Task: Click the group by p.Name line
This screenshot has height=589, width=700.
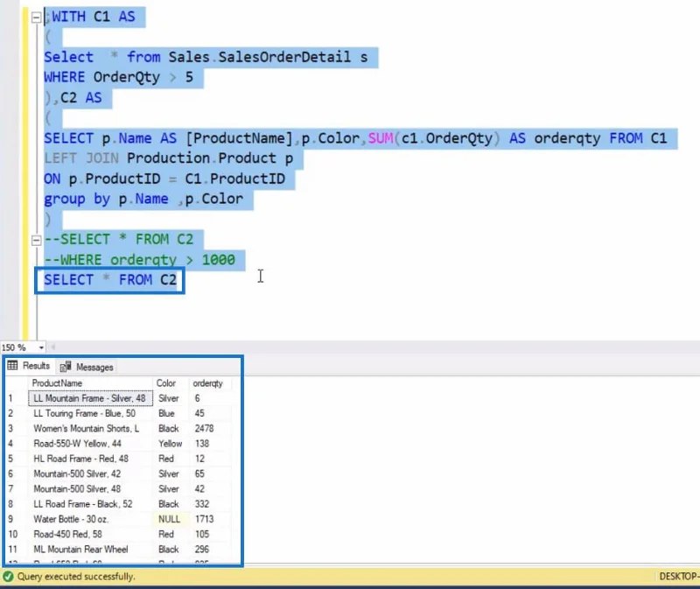Action: (x=143, y=199)
